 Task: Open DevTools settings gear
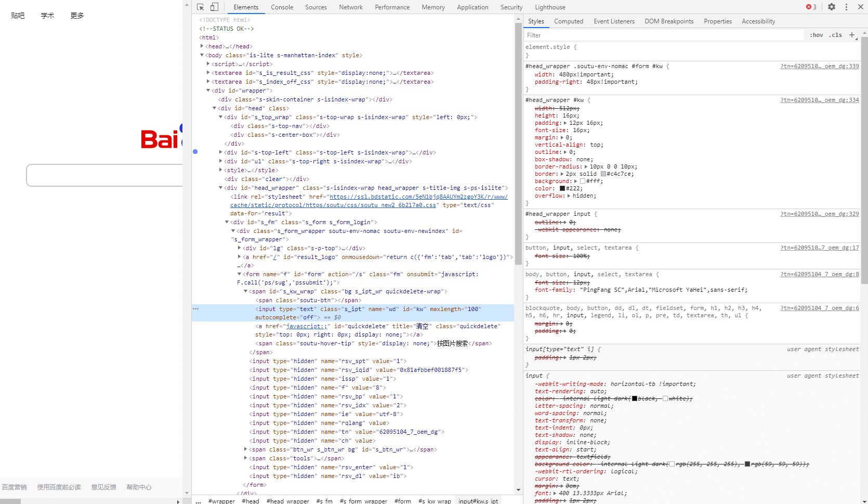click(832, 7)
